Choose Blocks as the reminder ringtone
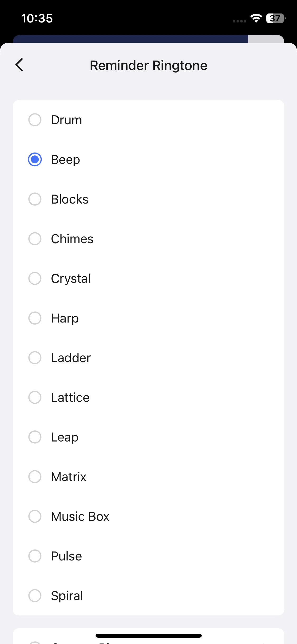 click(35, 199)
